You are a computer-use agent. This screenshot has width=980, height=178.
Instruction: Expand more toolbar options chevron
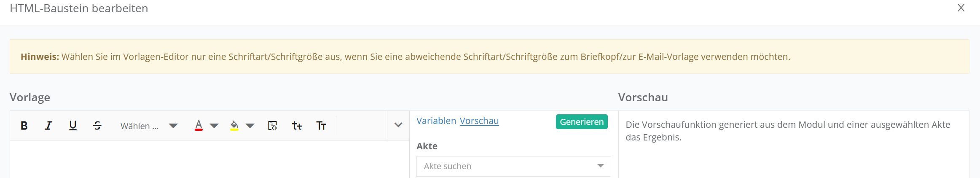pyautogui.click(x=398, y=125)
